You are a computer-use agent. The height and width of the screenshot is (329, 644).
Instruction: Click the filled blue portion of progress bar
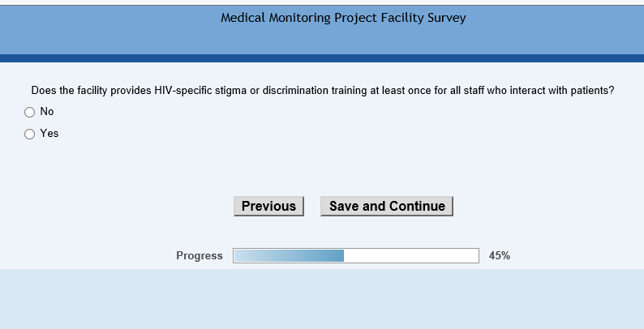point(289,256)
